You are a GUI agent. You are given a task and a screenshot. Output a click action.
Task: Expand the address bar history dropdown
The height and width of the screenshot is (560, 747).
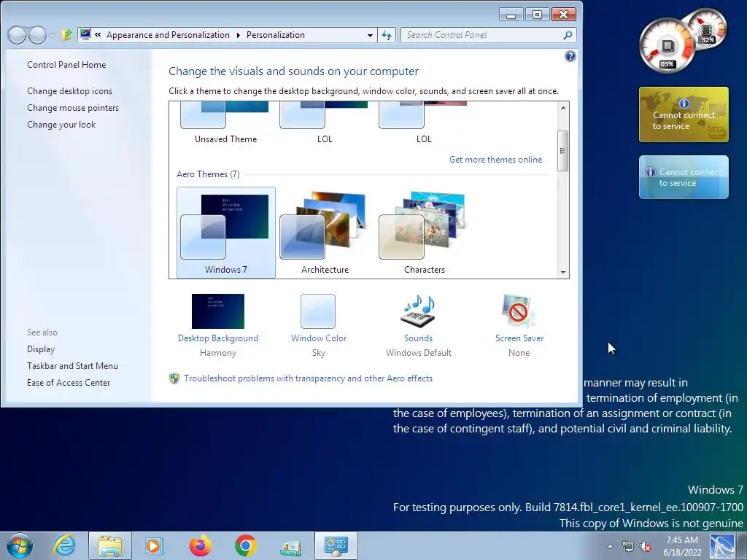point(370,35)
